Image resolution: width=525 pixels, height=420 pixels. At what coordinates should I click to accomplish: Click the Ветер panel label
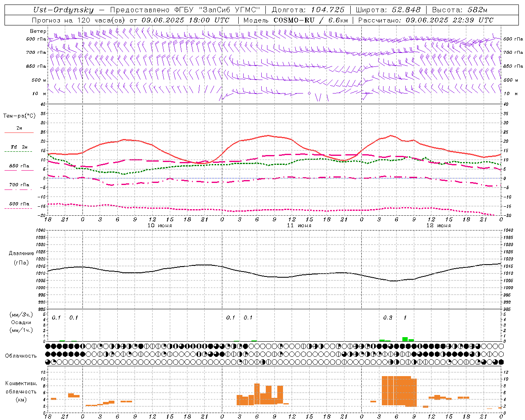click(x=38, y=31)
